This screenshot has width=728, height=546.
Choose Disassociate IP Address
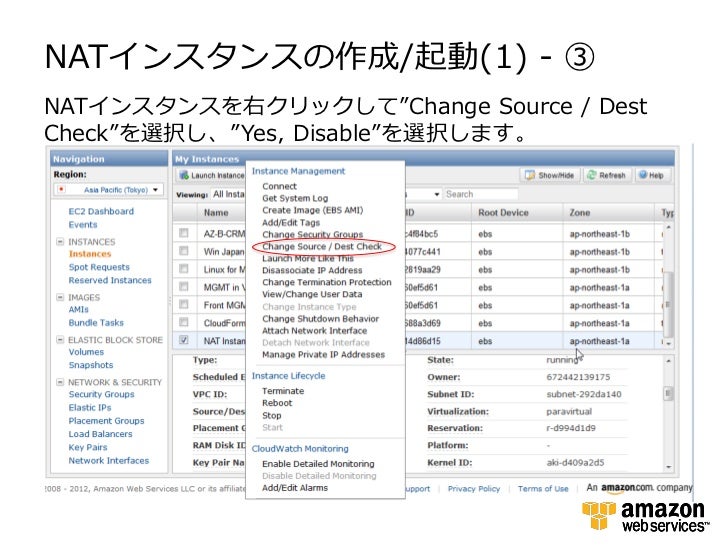pyautogui.click(x=312, y=270)
